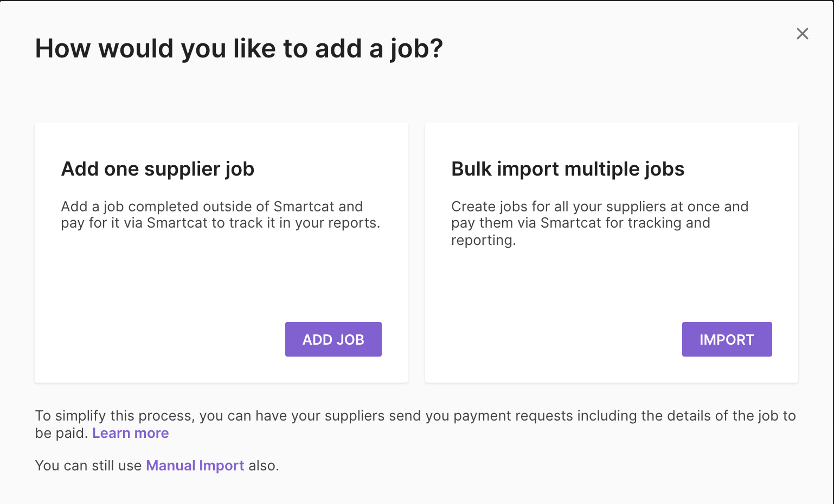Click the word 'also.' after Manual Import

(x=264, y=466)
